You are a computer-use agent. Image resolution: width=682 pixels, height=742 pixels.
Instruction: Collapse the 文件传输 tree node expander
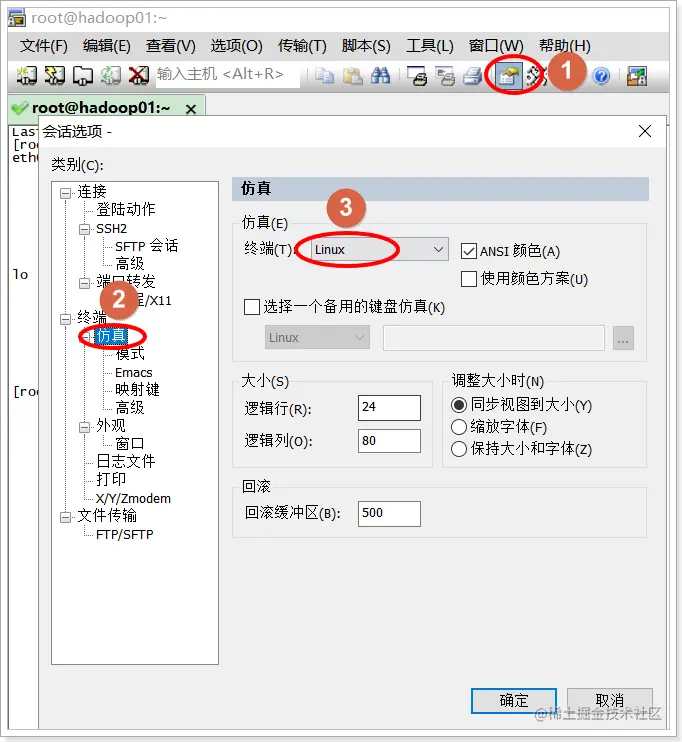(65, 517)
